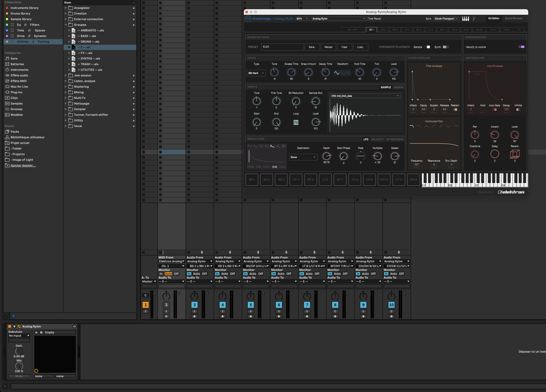This screenshot has height=392, width=546.
Task: Select the sine waveform icon in Synth
Action: click(x=337, y=73)
